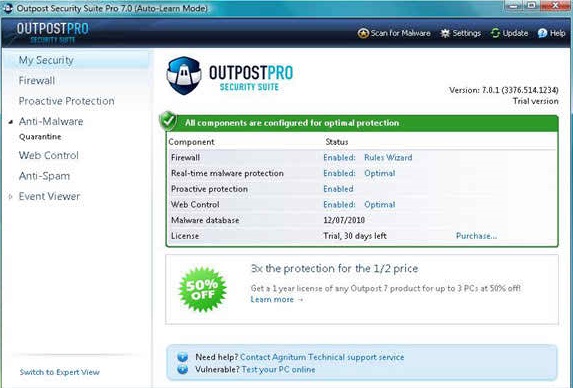The image size is (573, 388).
Task: Click the blue Help question mark icon
Action: (542, 33)
